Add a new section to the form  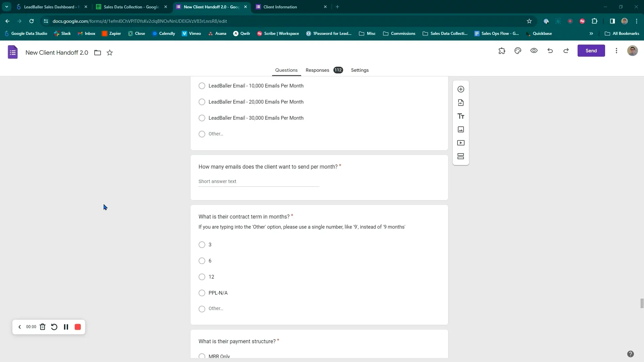(x=461, y=156)
